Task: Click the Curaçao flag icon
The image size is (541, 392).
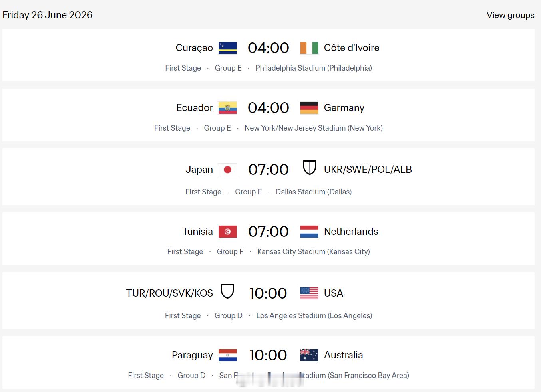Action: tap(227, 48)
